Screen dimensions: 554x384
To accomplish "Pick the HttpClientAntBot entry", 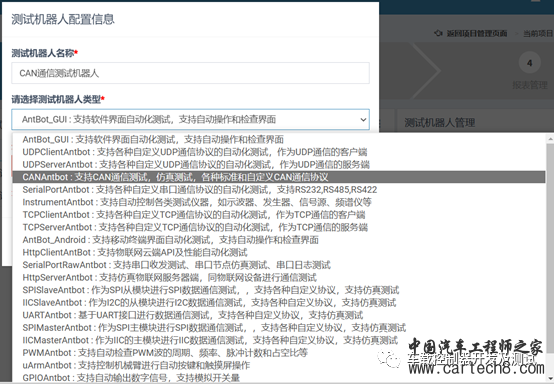I will click(279, 252).
